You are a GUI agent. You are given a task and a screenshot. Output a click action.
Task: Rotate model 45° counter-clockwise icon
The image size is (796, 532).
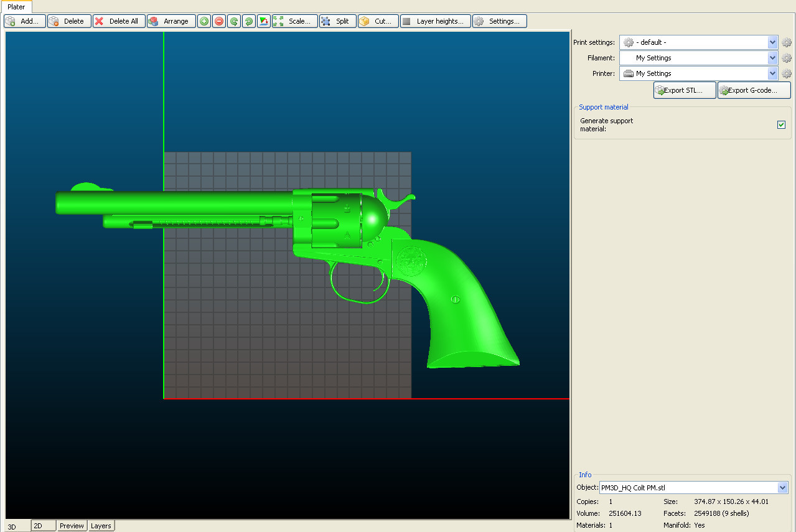coord(234,21)
